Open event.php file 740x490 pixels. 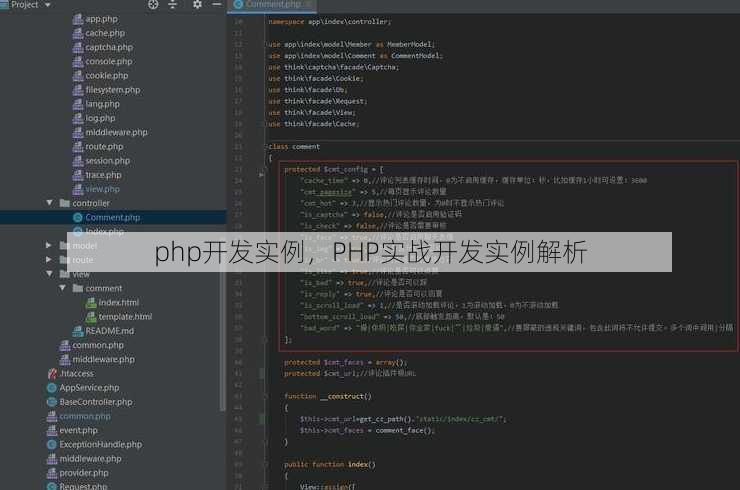[78, 430]
